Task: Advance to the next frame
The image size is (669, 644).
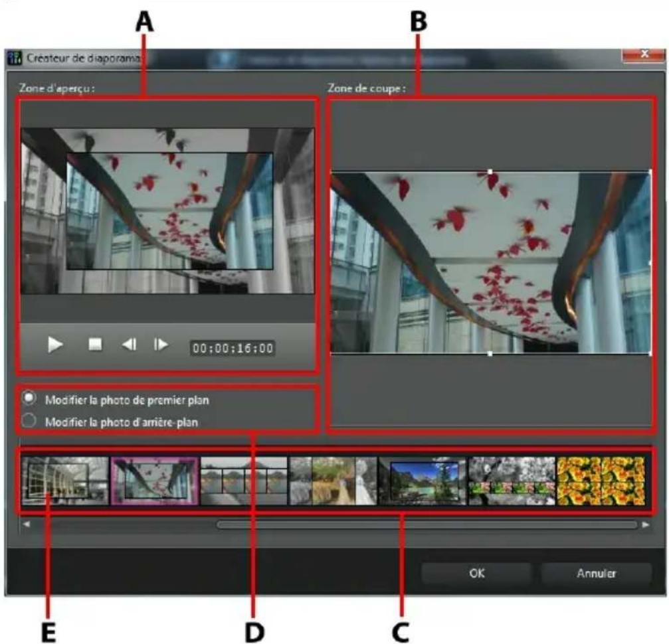Action: pos(161,345)
